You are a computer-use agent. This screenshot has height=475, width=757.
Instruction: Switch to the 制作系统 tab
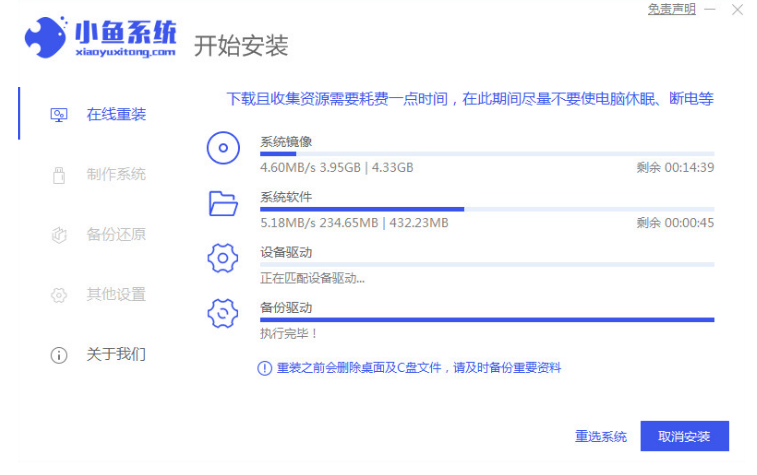point(116,175)
